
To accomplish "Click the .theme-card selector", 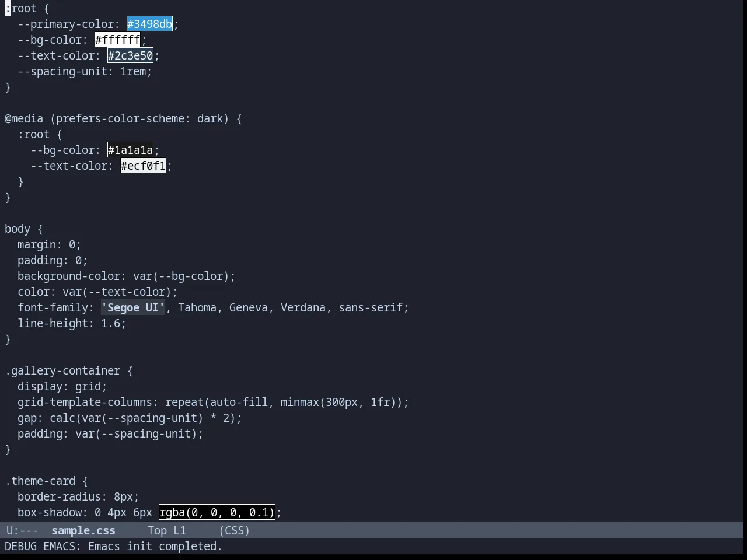I will tap(46, 481).
